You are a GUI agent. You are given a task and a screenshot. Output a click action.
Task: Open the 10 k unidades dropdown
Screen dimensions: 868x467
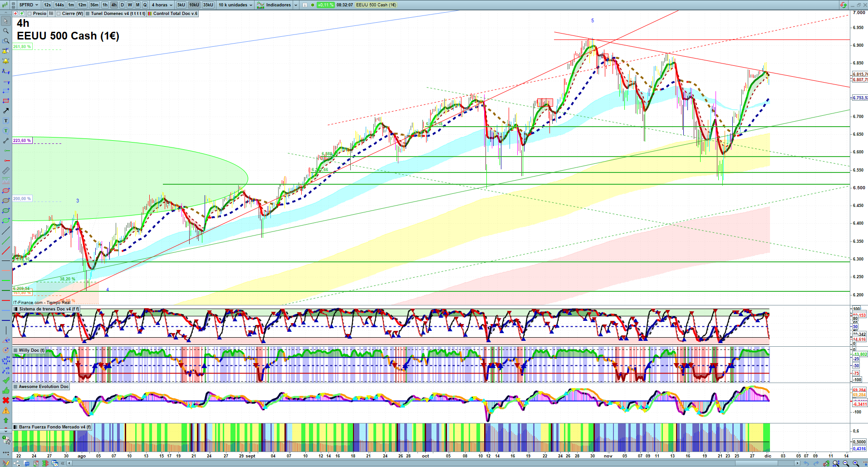point(235,5)
